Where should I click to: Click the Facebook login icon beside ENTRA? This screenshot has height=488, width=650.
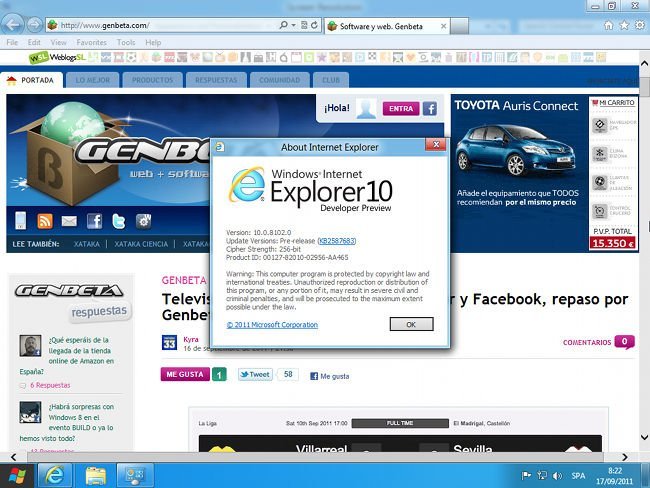[430, 109]
